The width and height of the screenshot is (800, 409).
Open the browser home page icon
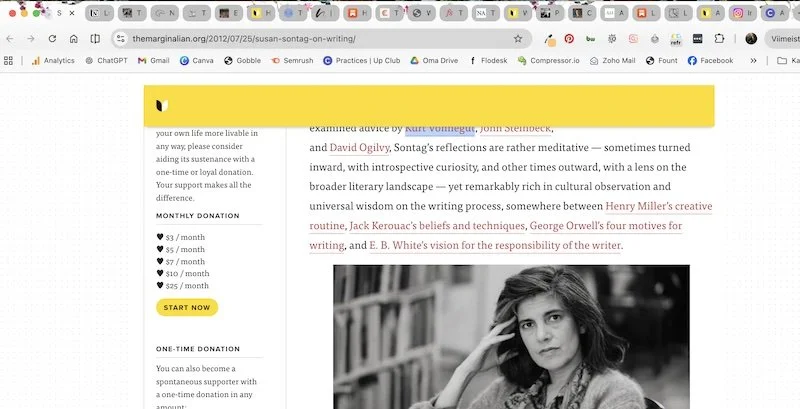[x=73, y=39]
